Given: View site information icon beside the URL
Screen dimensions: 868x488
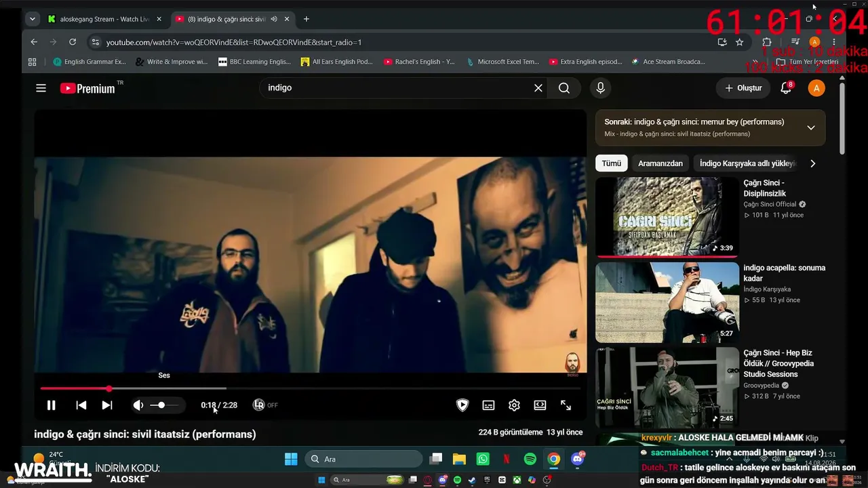Looking at the screenshot, I should pos(96,42).
